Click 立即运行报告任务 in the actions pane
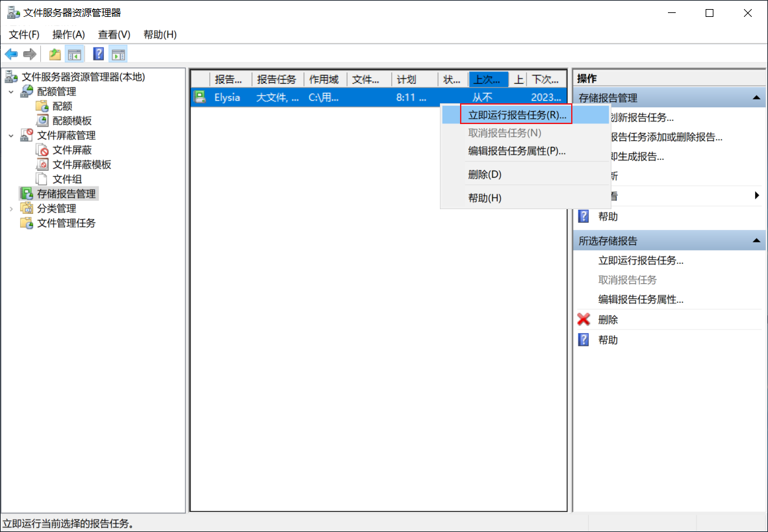 (x=641, y=260)
